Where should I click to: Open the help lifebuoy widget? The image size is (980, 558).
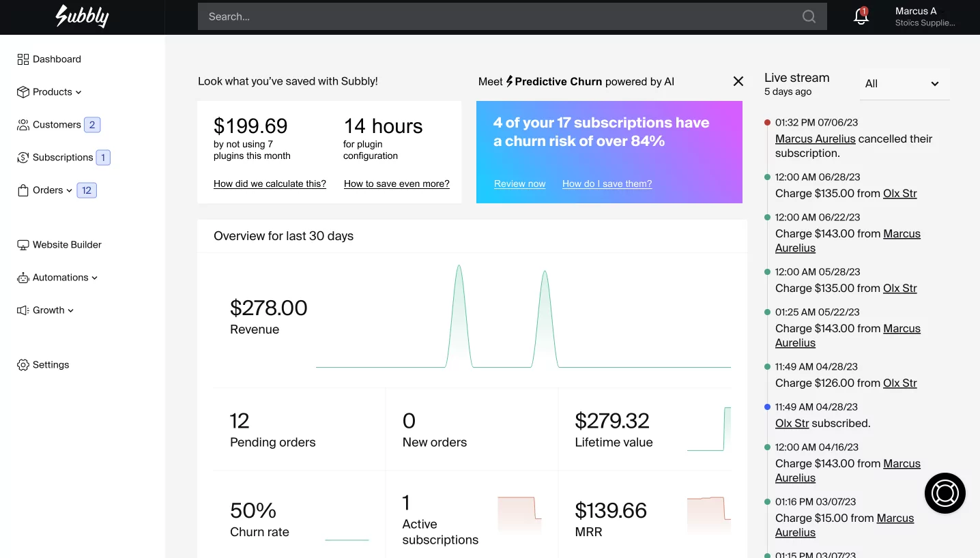point(945,493)
